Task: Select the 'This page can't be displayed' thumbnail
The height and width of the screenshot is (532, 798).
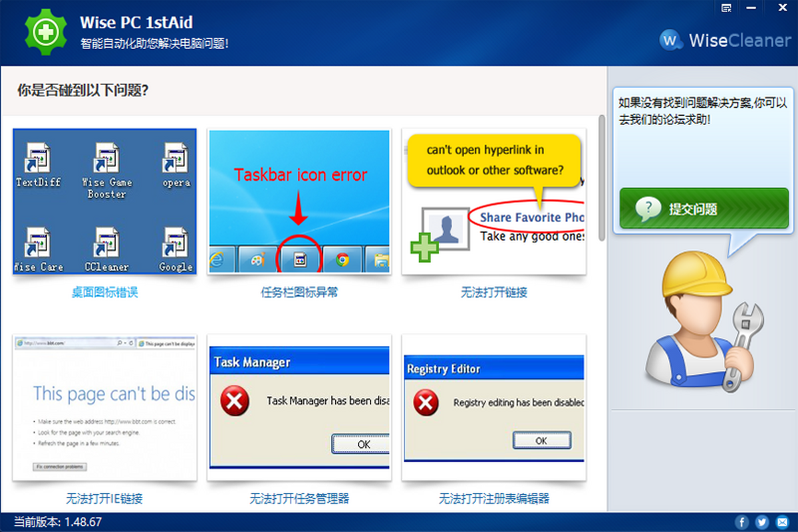Action: tap(105, 407)
